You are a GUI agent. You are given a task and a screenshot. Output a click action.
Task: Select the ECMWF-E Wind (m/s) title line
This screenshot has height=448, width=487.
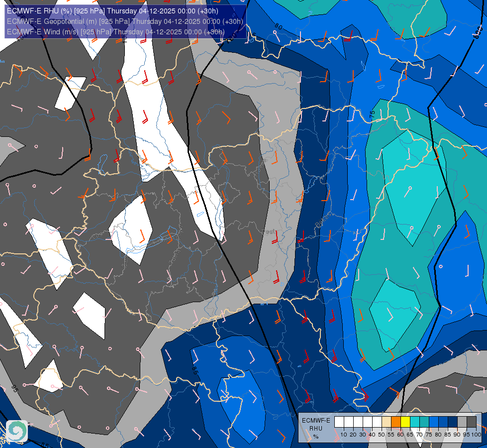115,32
